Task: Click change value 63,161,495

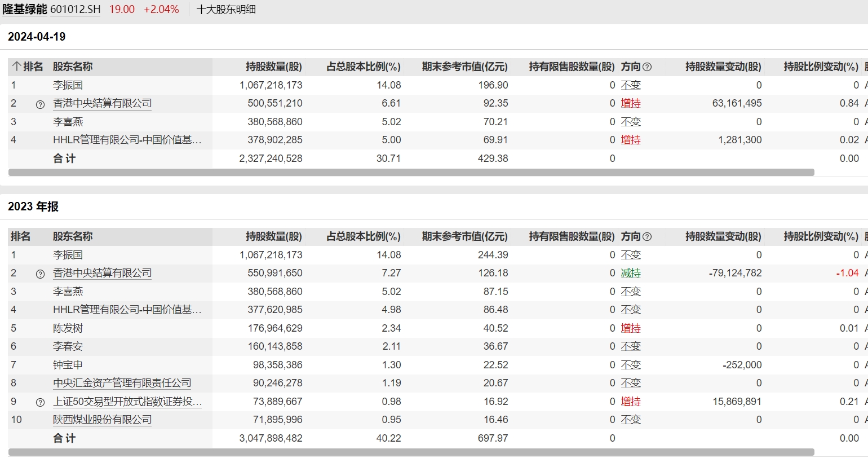Action: pyautogui.click(x=737, y=103)
